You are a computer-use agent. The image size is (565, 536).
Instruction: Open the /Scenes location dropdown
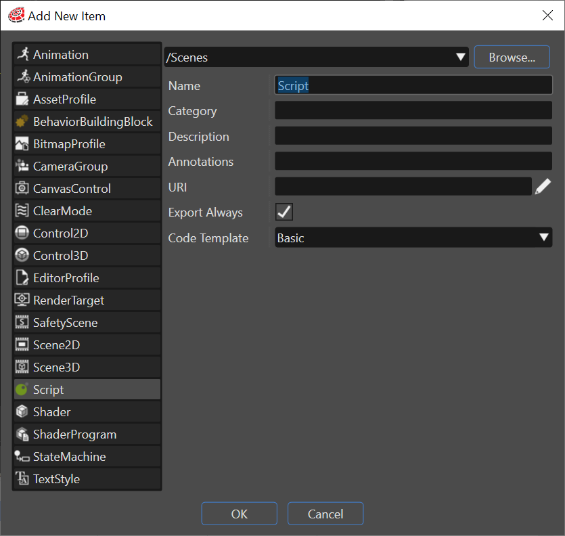316,57
